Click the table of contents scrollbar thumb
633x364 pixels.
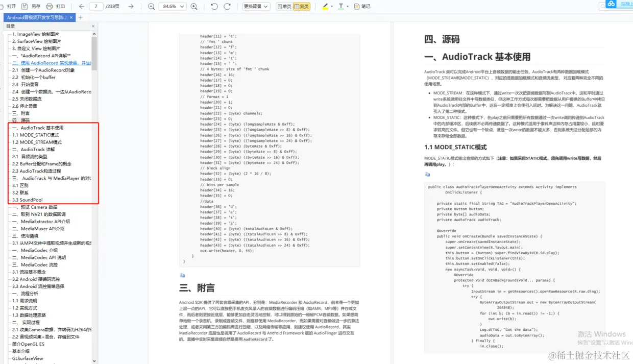[x=94, y=54]
